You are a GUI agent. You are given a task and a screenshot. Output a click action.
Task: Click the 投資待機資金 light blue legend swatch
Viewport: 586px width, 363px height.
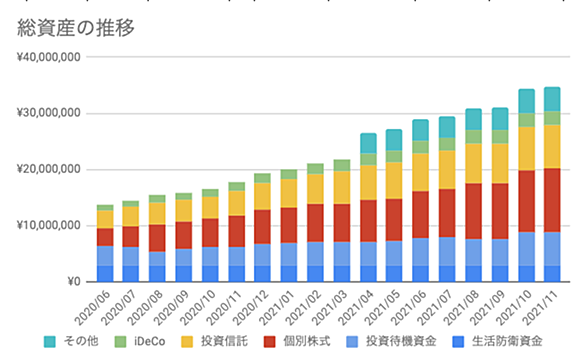(x=352, y=342)
